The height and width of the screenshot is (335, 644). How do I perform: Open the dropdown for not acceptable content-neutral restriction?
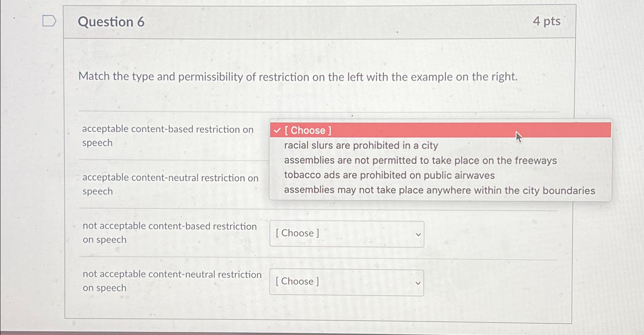(346, 282)
